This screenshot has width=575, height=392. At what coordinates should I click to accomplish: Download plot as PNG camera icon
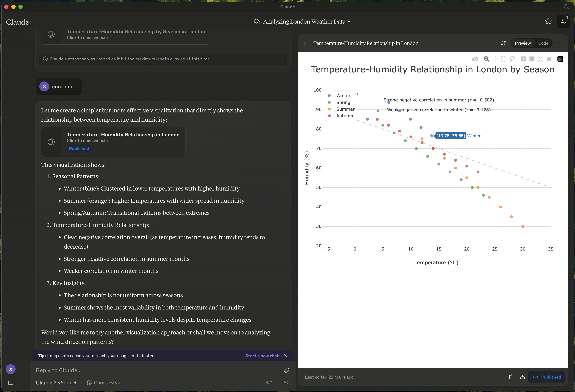click(475, 59)
